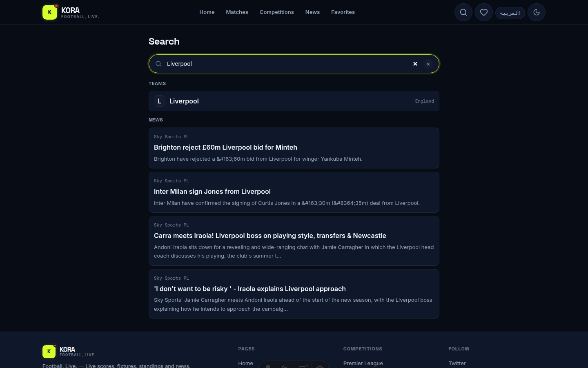Open "Brighton reject £60m Liverpool bid for Minteh" article
Screen dimensions: 588x368
click(x=294, y=148)
